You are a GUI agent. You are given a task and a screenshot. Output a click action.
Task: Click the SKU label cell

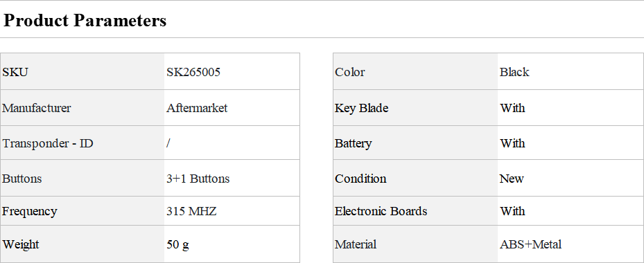(82, 71)
